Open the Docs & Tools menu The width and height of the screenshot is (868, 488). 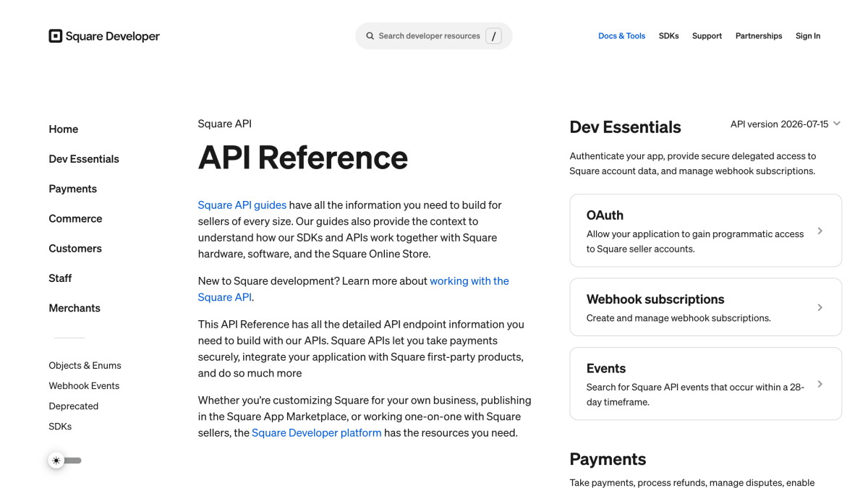(x=621, y=36)
